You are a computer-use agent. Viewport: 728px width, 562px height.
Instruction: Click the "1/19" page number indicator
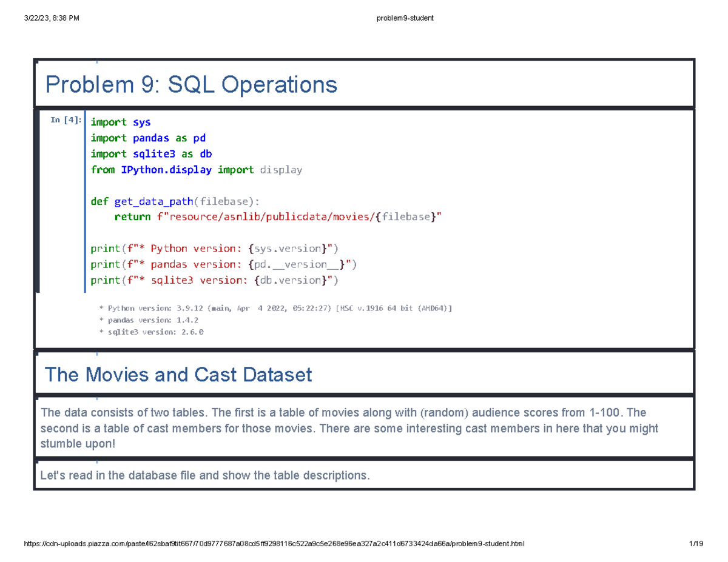[x=696, y=543]
